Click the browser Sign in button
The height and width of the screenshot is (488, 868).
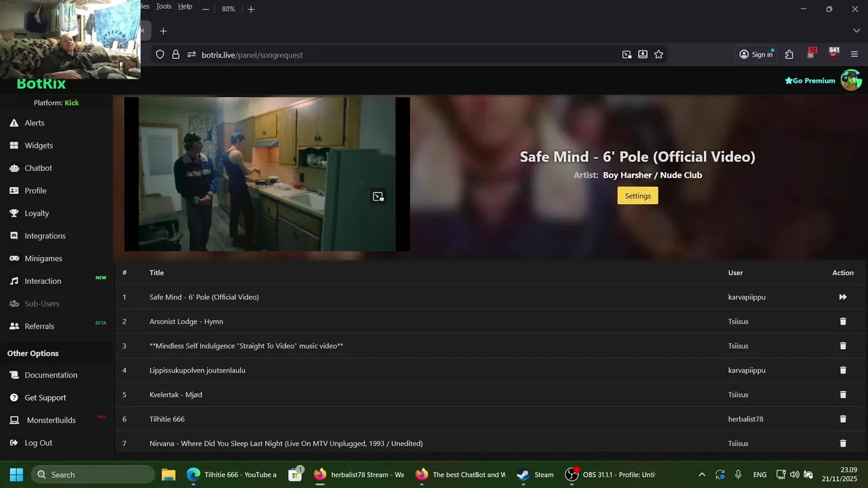[x=756, y=54]
